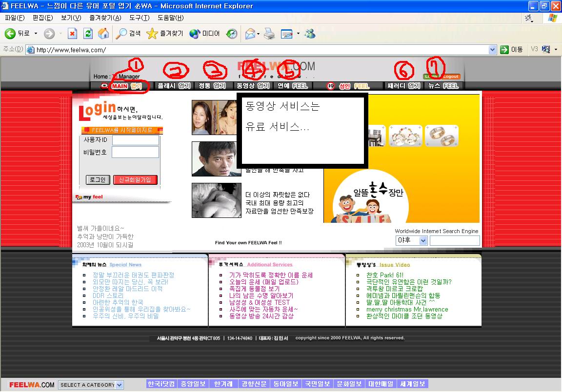
Task: Open video link merry christmas Mr.lawrence
Action: 407,309
